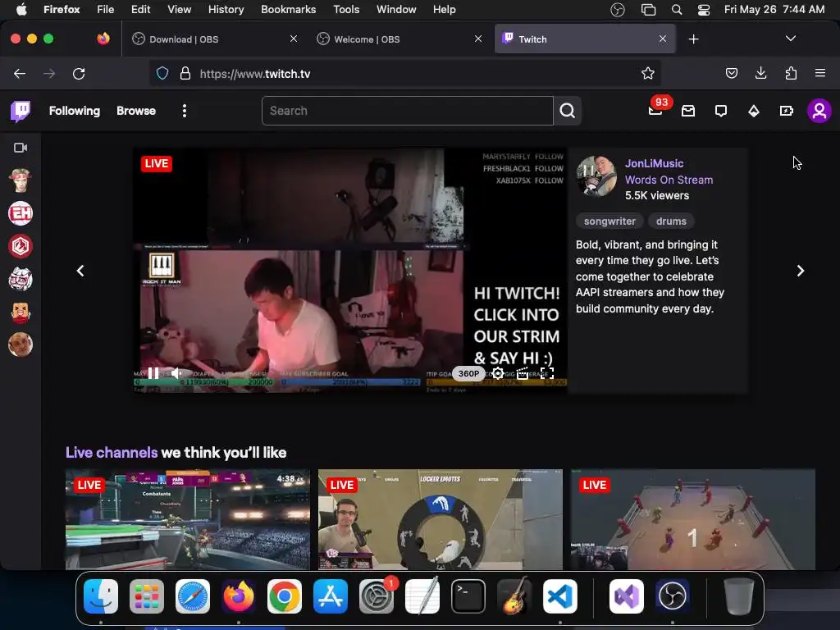Image resolution: width=840 pixels, height=630 pixels.
Task: Toggle fullscreen on the featured stream
Action: point(547,373)
